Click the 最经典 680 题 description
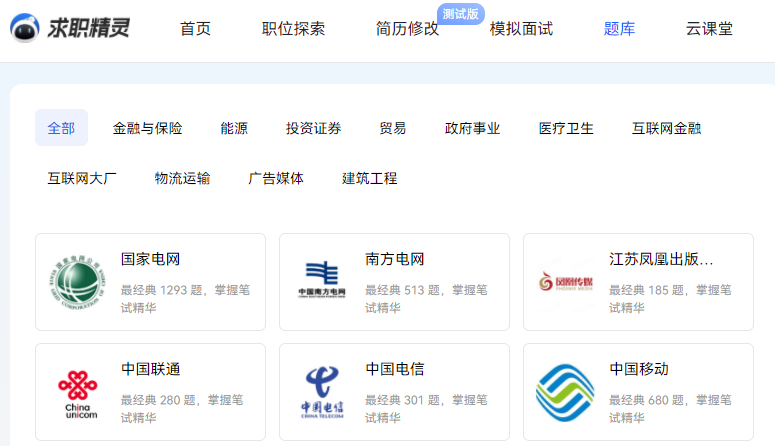This screenshot has height=446, width=775. (x=670, y=408)
